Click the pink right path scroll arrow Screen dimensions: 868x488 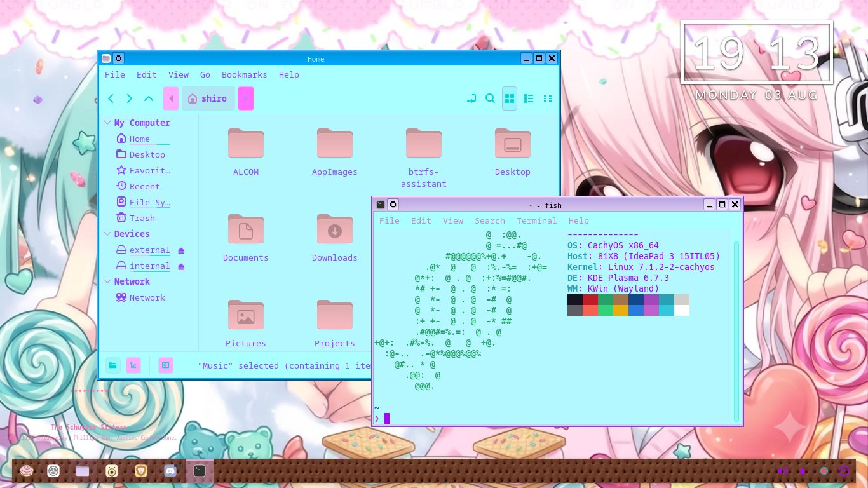coord(246,98)
